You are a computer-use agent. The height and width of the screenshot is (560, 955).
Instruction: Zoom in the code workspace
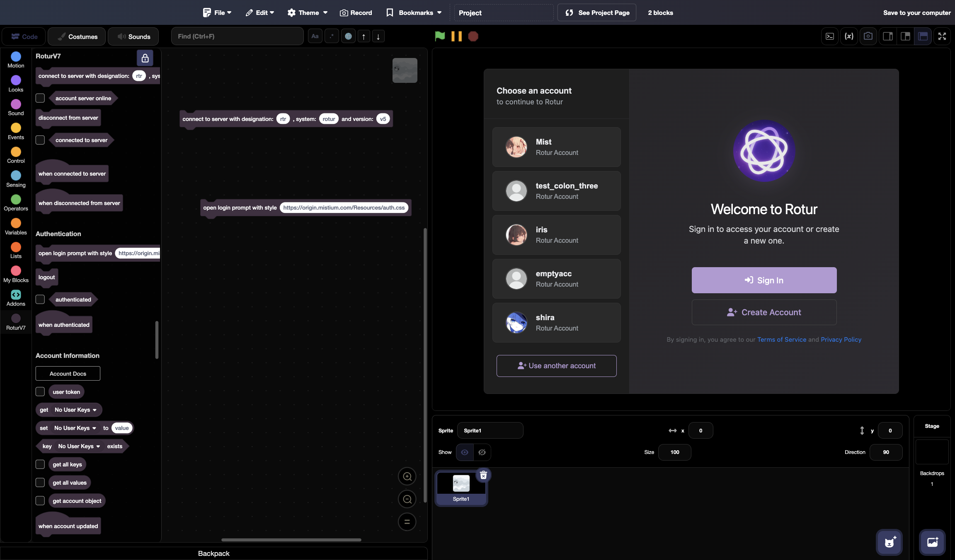coord(407,476)
